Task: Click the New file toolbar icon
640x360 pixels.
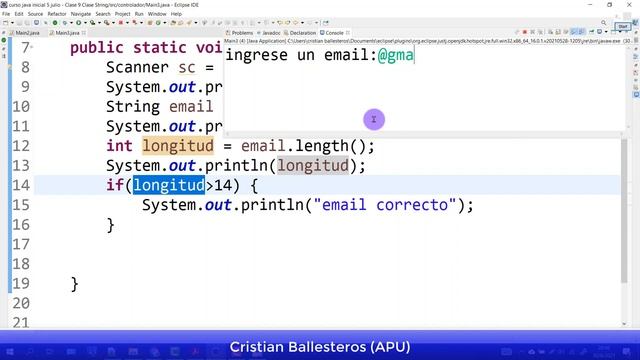Action: click(x=5, y=23)
